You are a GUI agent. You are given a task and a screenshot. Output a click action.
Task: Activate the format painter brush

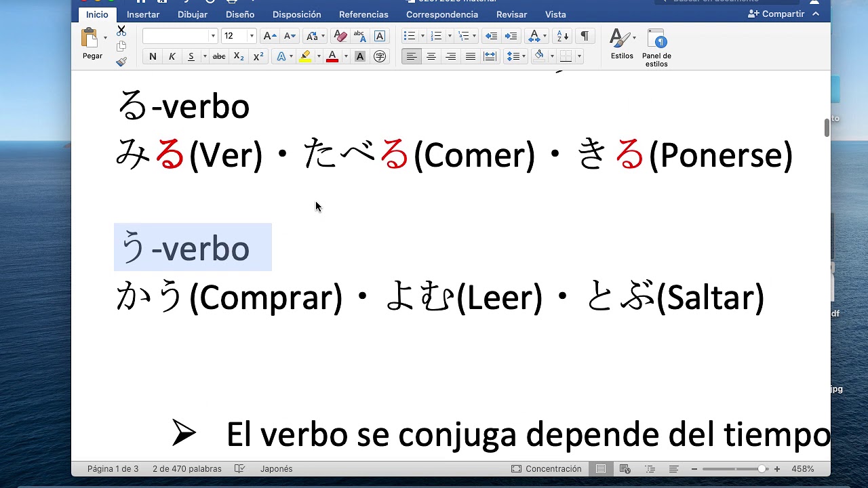point(121,62)
